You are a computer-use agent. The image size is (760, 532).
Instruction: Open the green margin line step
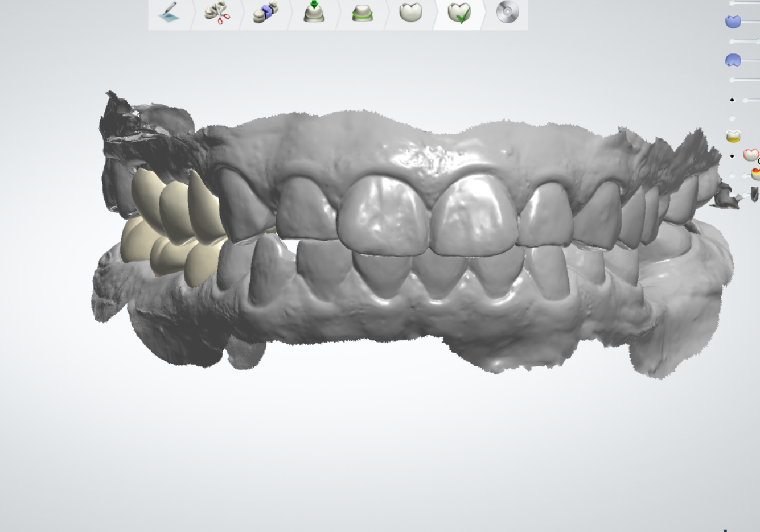[362, 13]
